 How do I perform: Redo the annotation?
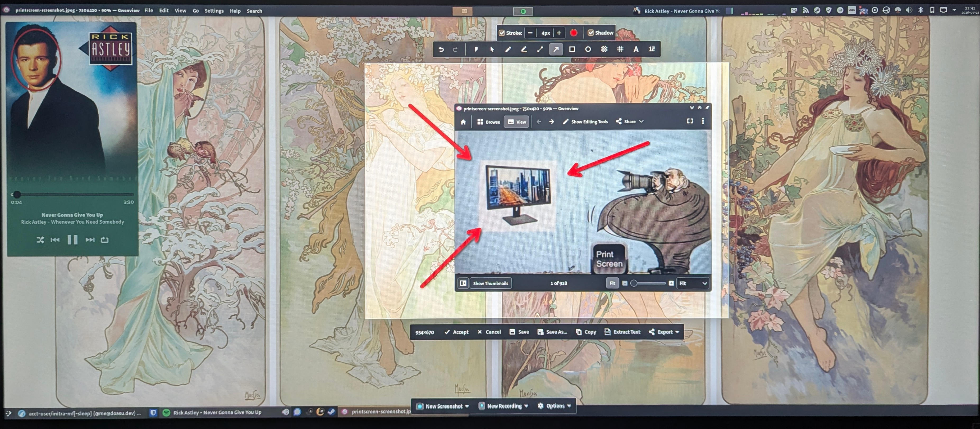tap(455, 49)
